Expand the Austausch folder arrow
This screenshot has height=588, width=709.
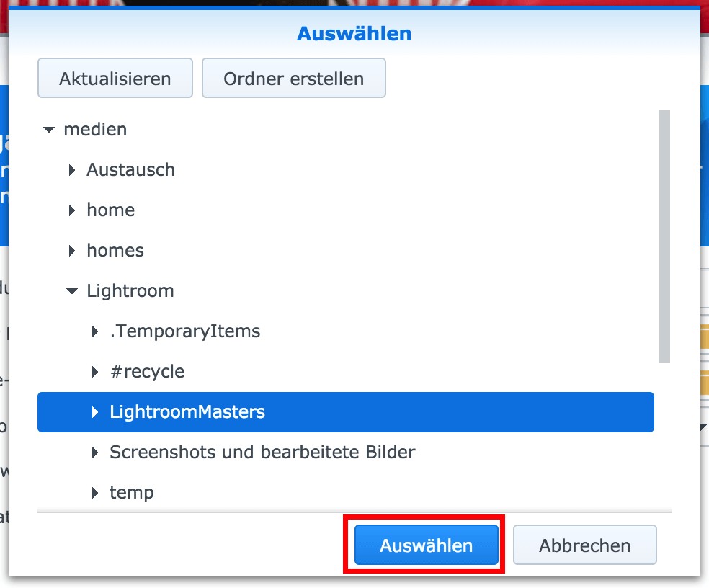click(72, 170)
